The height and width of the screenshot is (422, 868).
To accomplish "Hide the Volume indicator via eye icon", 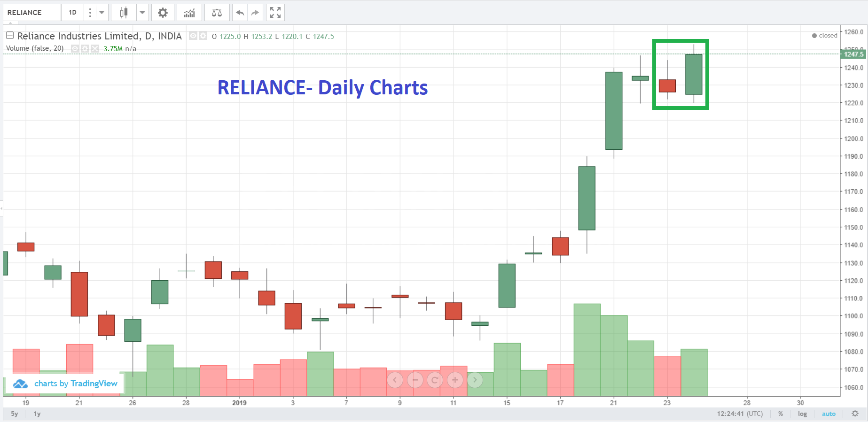I will tap(75, 48).
